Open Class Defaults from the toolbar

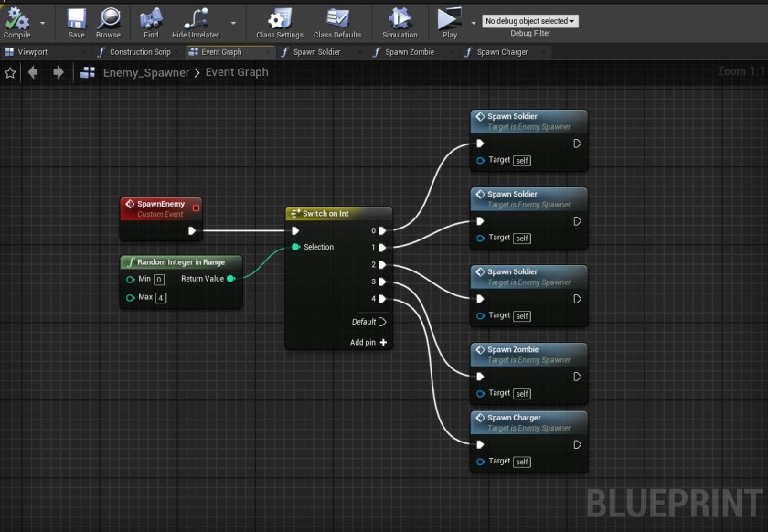pyautogui.click(x=337, y=18)
